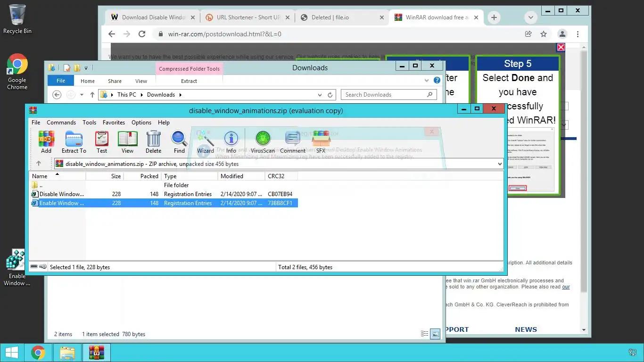644x362 pixels.
Task: Open the Find tool in WinRAR
Action: tap(179, 142)
